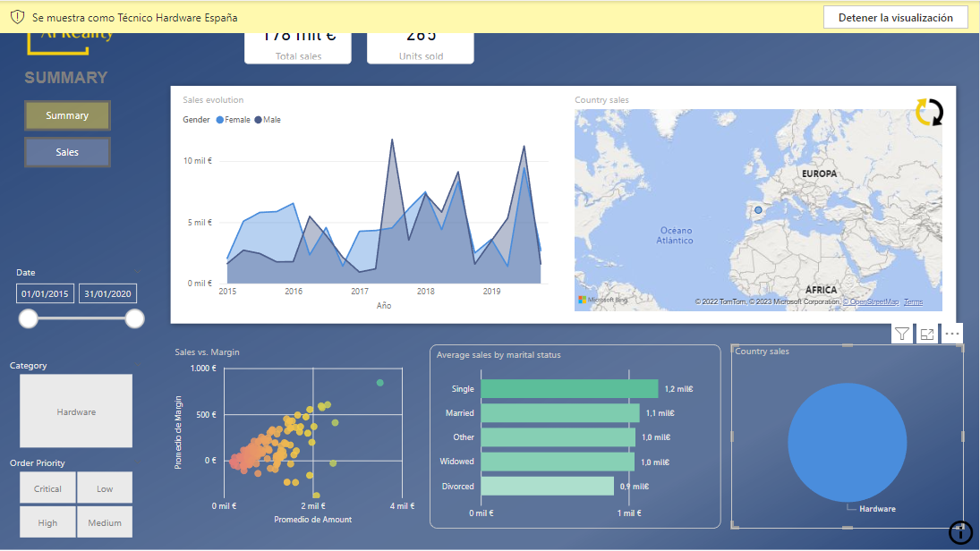Toggle the Critical order priority filter
The image size is (980, 551).
tap(48, 488)
